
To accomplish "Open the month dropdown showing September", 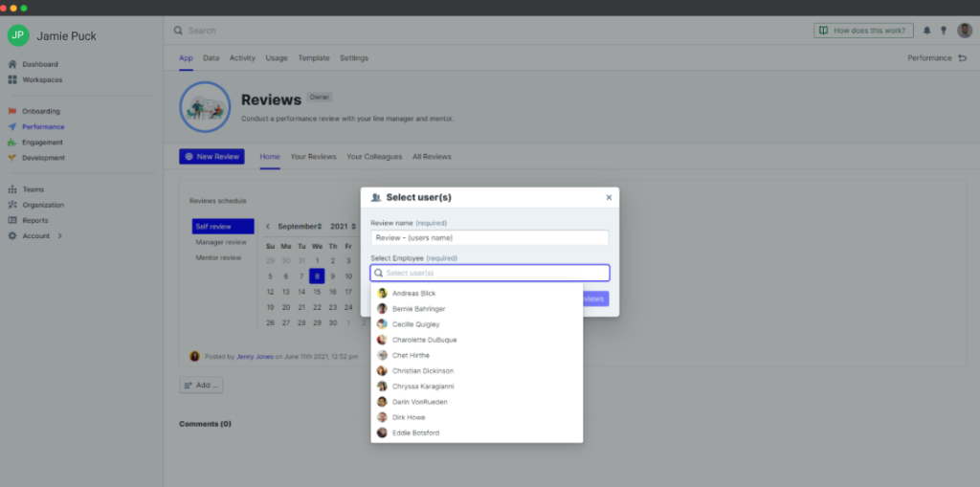I will click(x=300, y=227).
